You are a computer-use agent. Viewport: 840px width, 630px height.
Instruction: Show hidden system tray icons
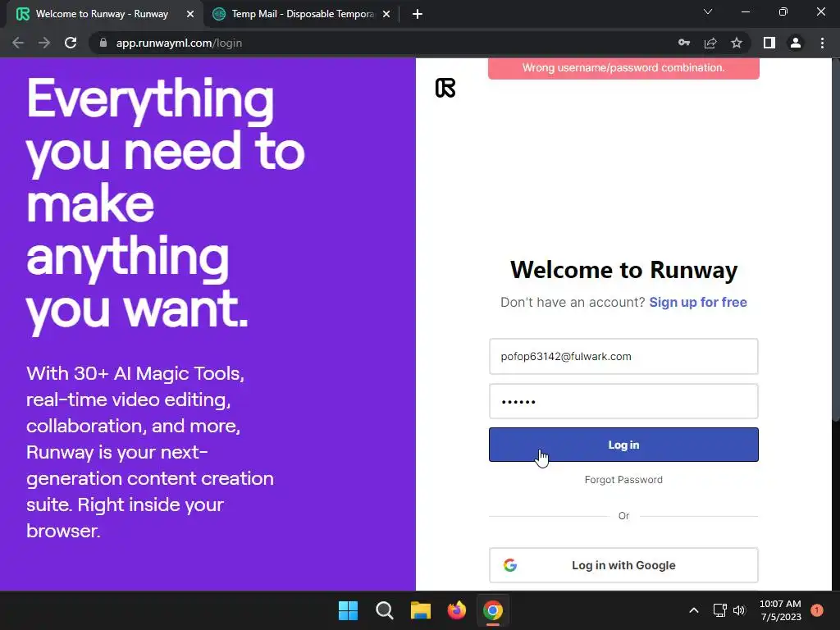pyautogui.click(x=694, y=610)
